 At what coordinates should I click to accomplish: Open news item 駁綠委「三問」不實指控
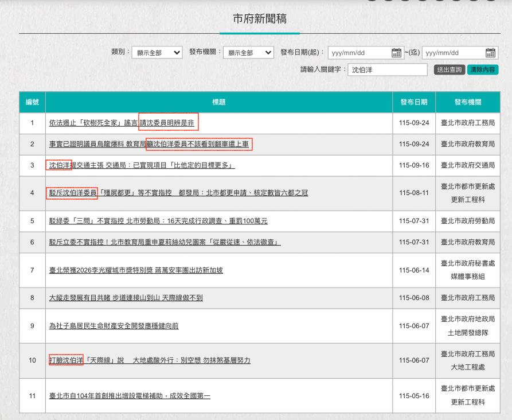(x=158, y=221)
